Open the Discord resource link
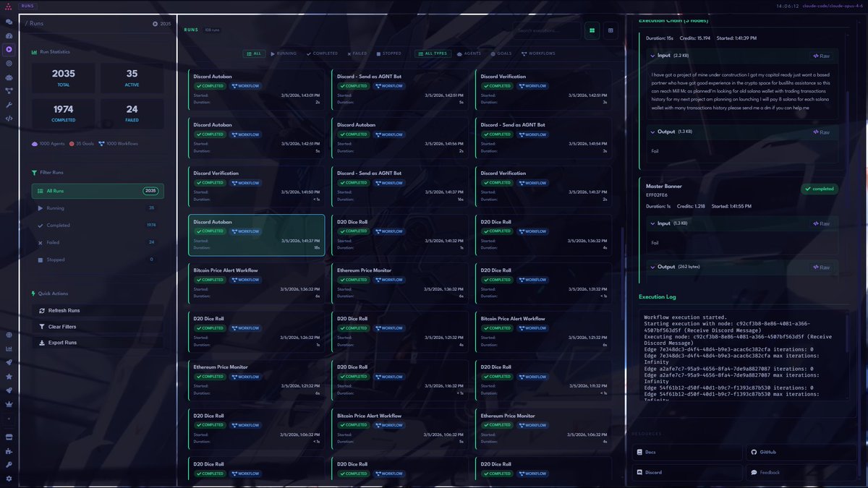 [687, 473]
